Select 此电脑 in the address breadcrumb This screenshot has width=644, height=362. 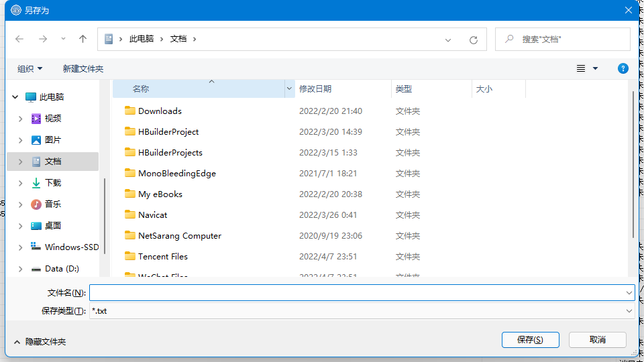[x=142, y=39]
